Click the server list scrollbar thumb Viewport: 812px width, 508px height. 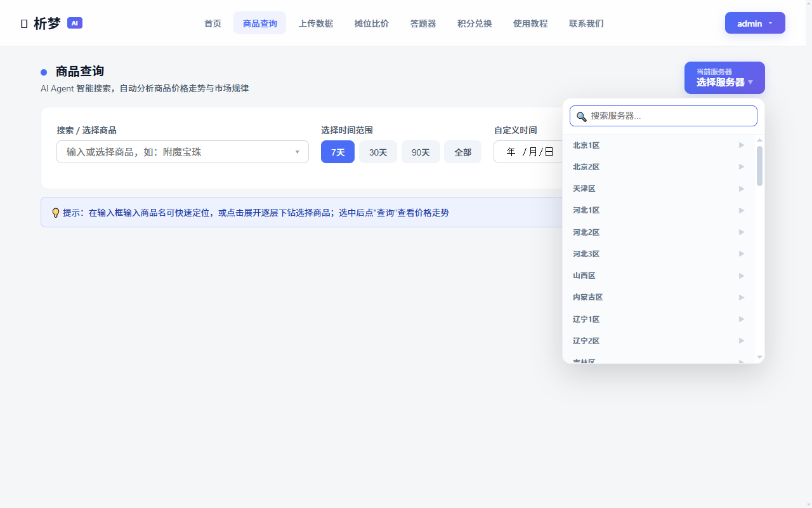759,166
